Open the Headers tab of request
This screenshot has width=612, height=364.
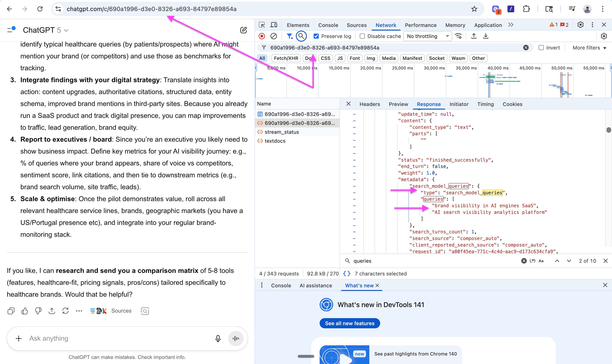click(369, 104)
